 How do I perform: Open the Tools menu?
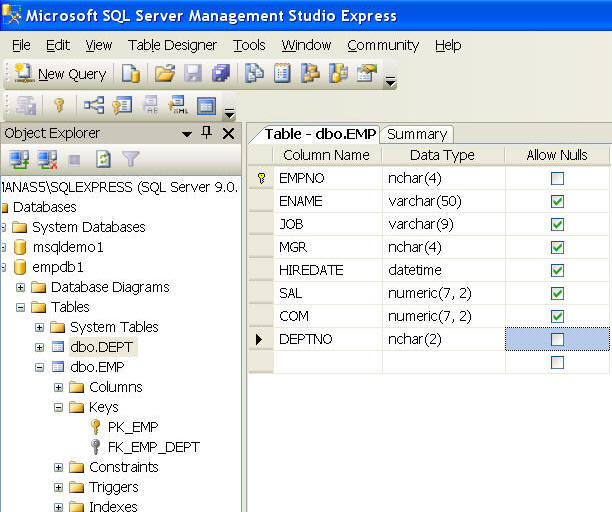(x=249, y=45)
